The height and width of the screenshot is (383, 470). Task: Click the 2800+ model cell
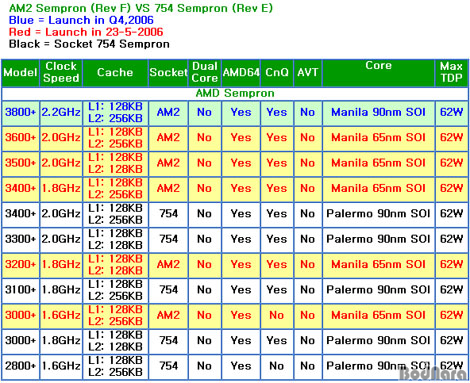click(20, 366)
